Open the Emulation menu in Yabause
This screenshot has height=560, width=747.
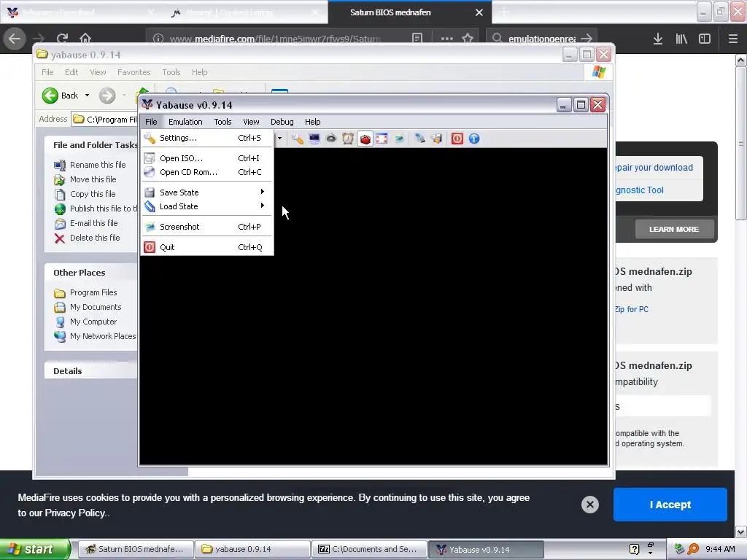tap(185, 122)
